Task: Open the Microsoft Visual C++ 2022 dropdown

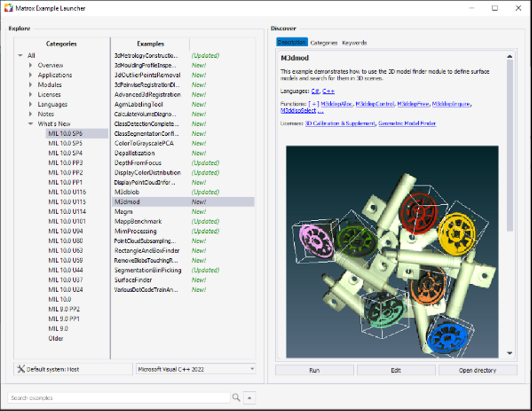Action: 196,369
